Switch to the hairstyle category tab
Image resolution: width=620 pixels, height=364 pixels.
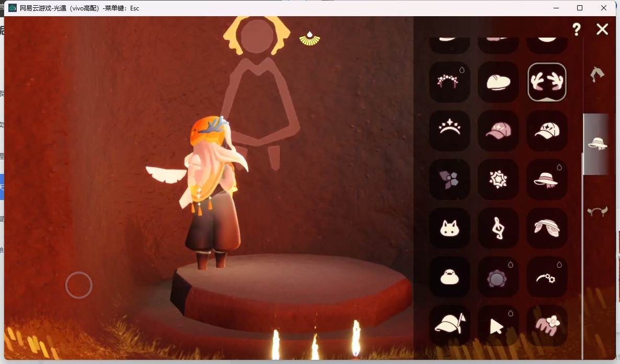click(x=597, y=74)
